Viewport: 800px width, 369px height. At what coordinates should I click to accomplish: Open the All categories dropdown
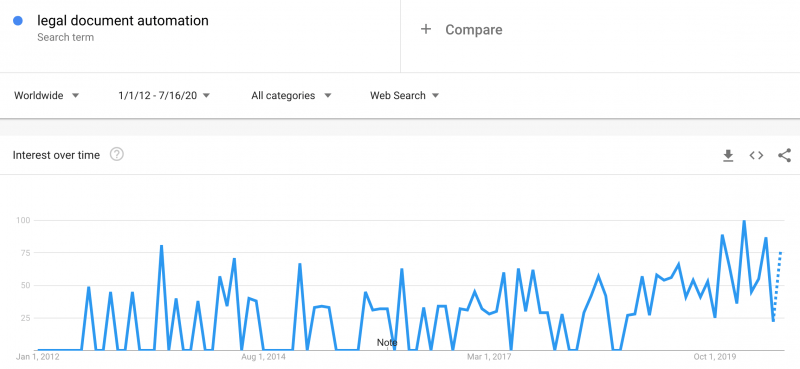click(291, 95)
